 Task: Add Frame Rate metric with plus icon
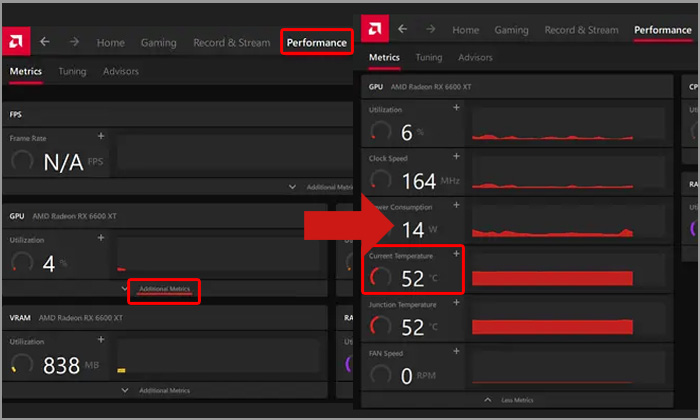(x=101, y=136)
